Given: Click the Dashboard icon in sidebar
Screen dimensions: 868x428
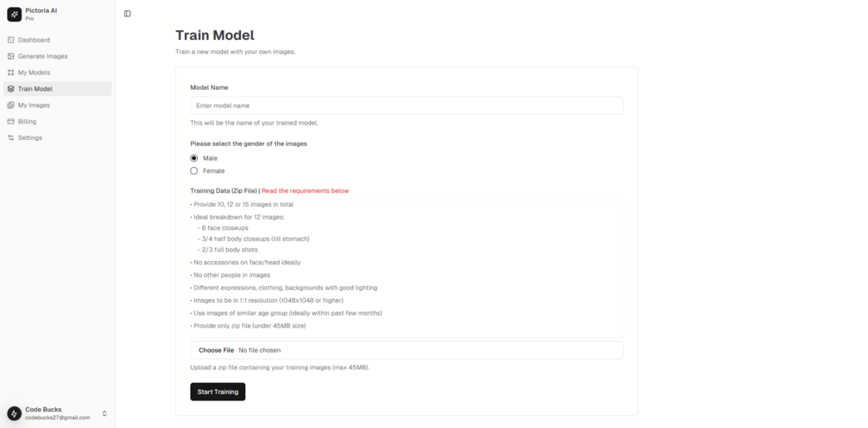Looking at the screenshot, I should pos(10,40).
